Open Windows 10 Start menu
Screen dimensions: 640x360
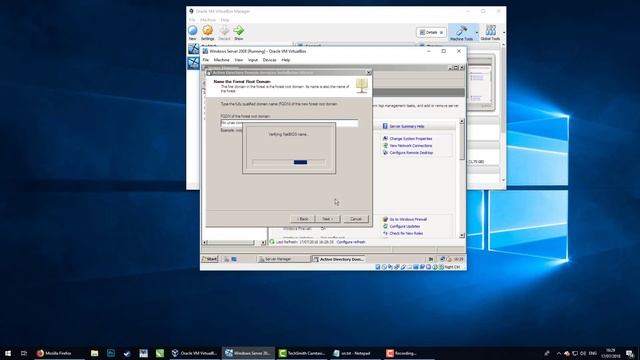7,353
